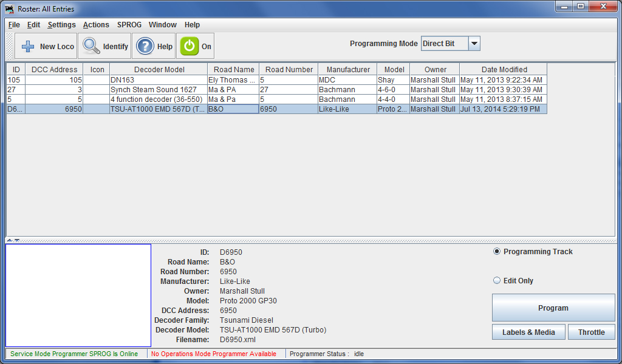Click the Like-Like manufacturer cell
Image resolution: width=622 pixels, height=364 pixels.
(347, 109)
